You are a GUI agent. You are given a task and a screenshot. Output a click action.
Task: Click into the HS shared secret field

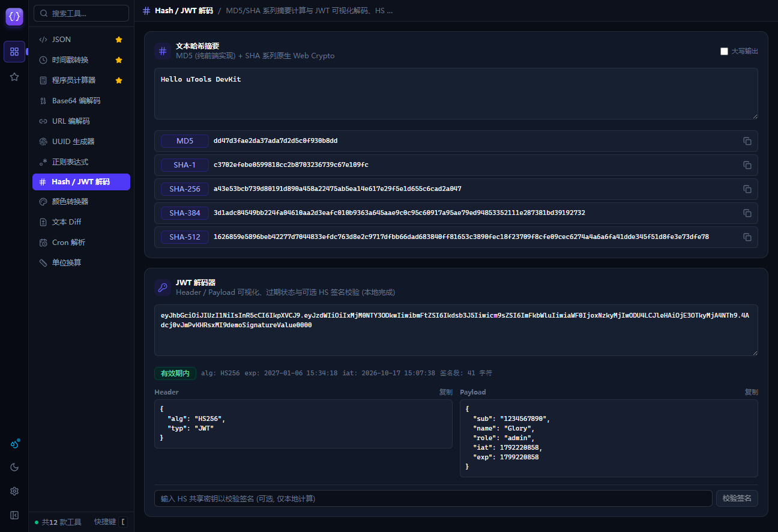coord(433,498)
